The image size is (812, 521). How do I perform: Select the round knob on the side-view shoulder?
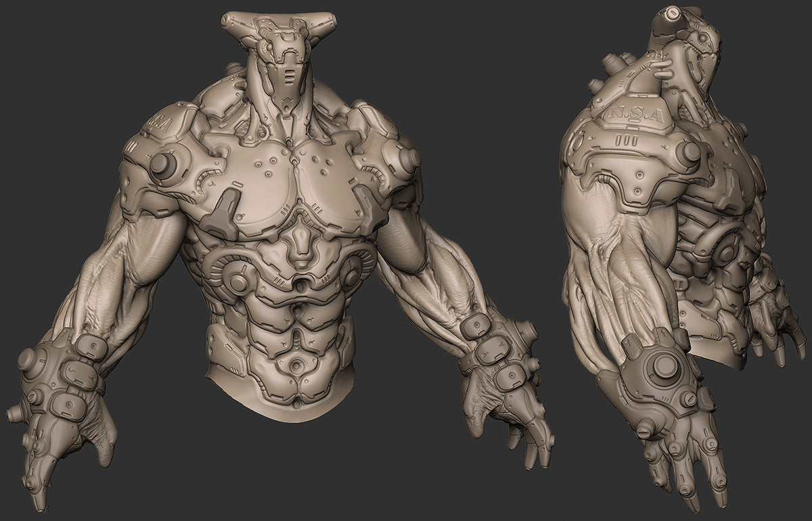tap(687, 153)
